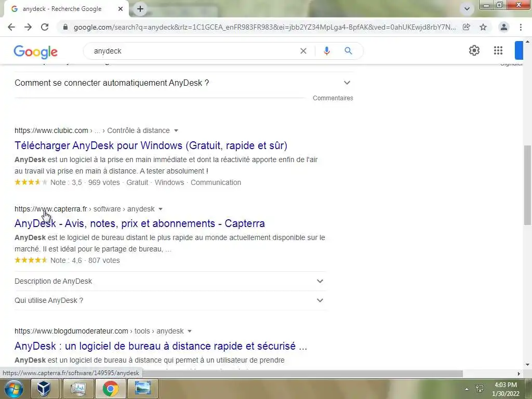Open clubic.com result options arrow

coord(176,130)
